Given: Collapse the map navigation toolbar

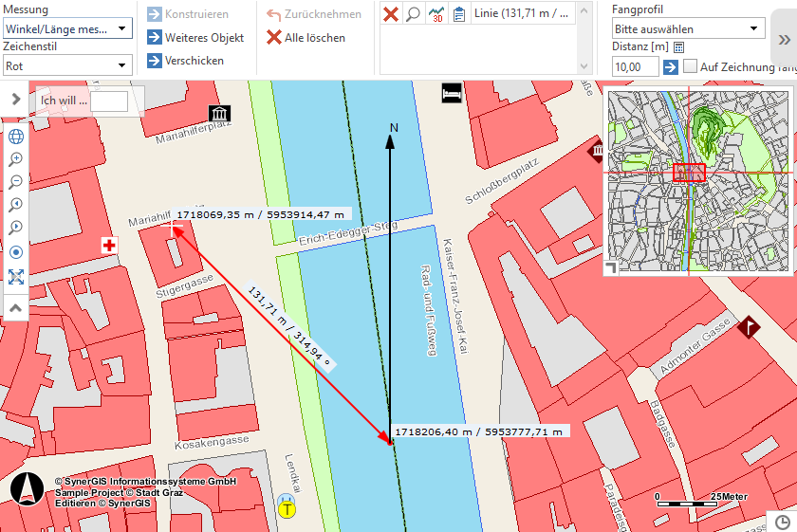Looking at the screenshot, I should click(x=16, y=308).
